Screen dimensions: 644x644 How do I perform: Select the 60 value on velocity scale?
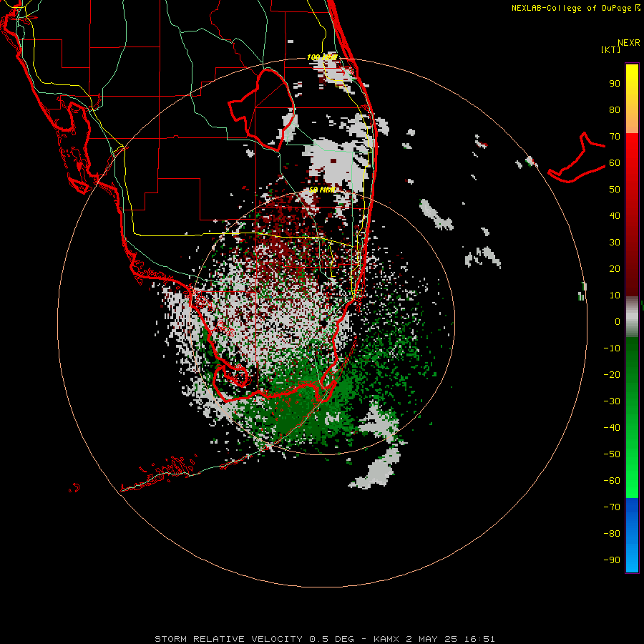[615, 163]
